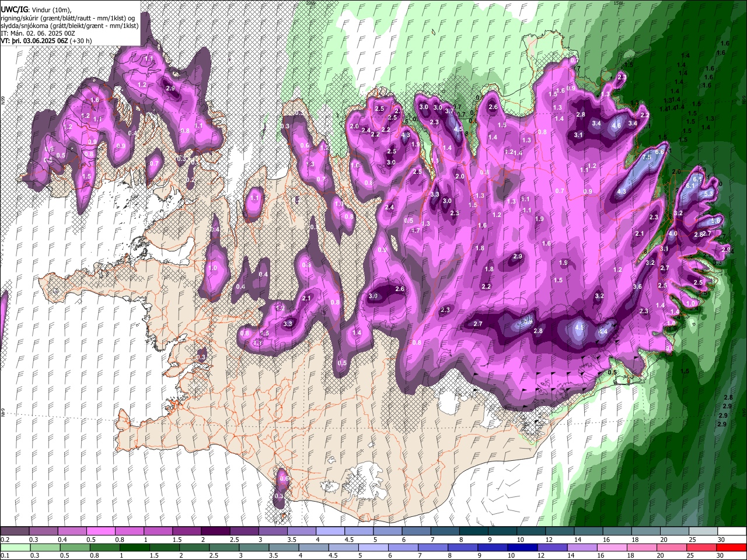747x560 pixels.
Task: Click the dark green lower-row swatch between 1 and 1.5
Action: click(x=134, y=548)
